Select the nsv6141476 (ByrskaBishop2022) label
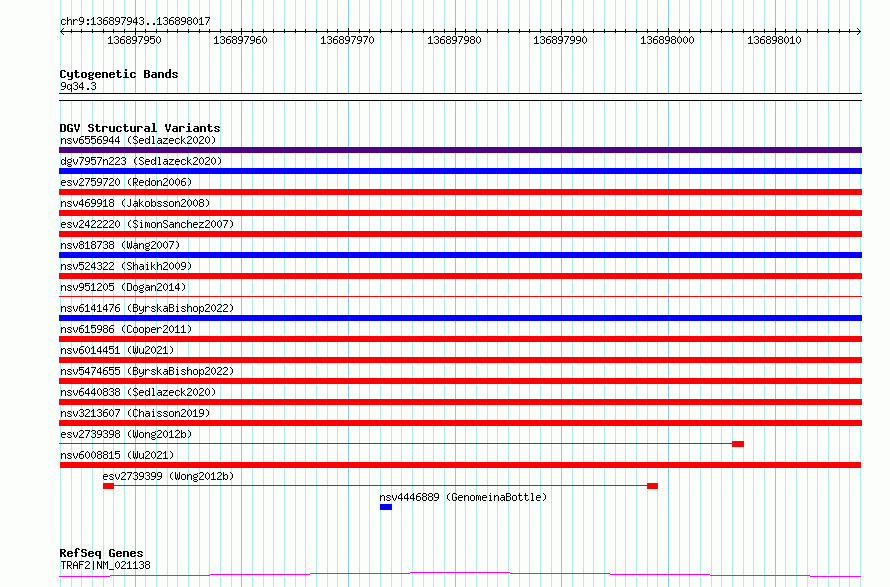The width and height of the screenshot is (890, 587). (x=147, y=308)
